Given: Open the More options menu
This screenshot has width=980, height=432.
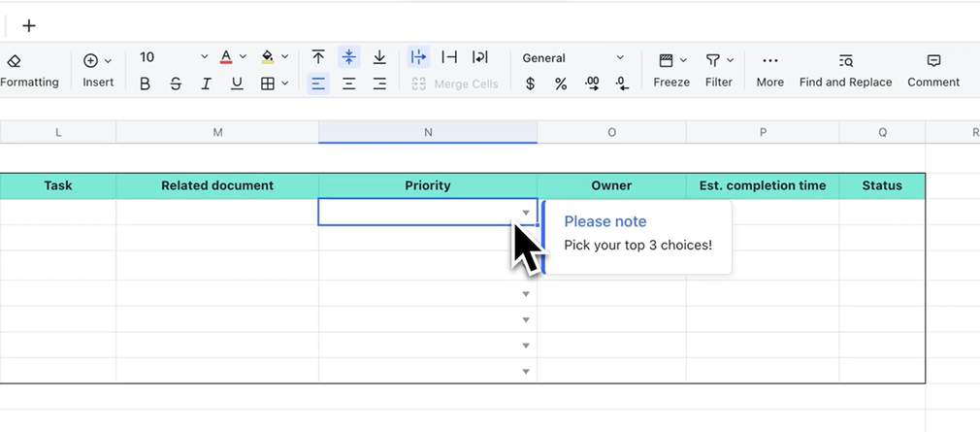Looking at the screenshot, I should [769, 70].
